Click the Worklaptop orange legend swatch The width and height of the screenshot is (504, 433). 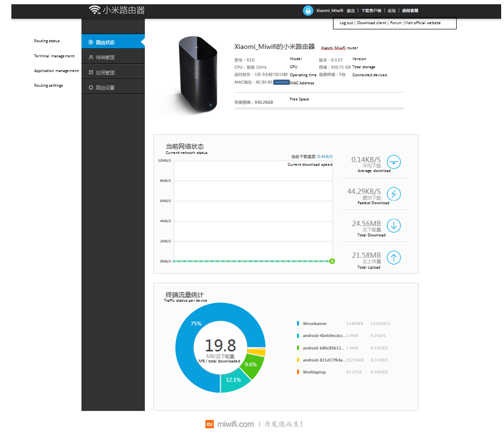[298, 372]
